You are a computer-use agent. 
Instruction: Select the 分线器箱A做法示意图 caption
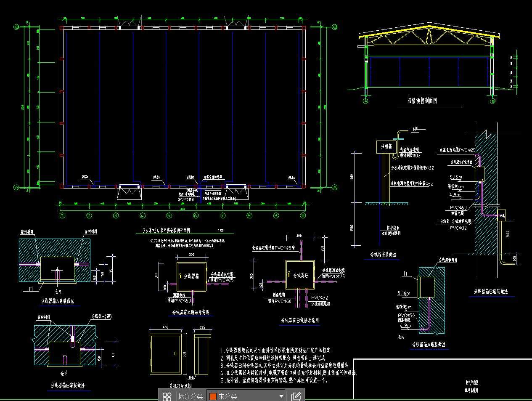pyautogui.click(x=191, y=313)
